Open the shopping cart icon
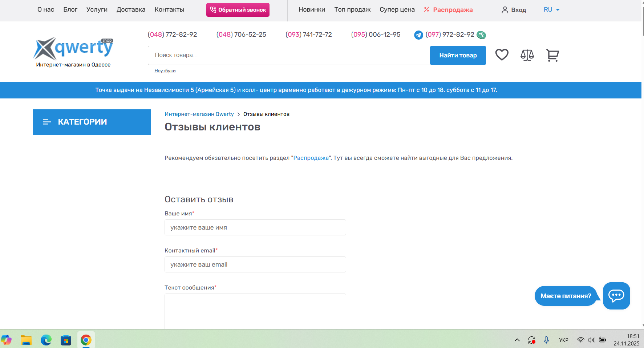Screen dimensions: 644x348 point(552,55)
